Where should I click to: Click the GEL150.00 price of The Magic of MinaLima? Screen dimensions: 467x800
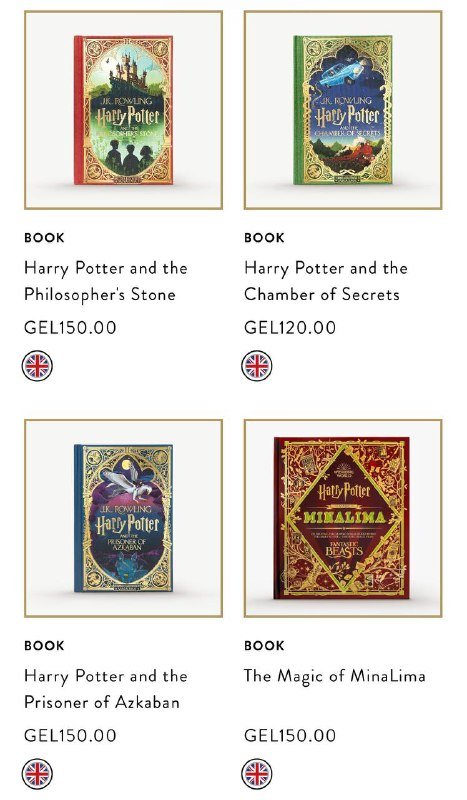pyautogui.click(x=290, y=735)
